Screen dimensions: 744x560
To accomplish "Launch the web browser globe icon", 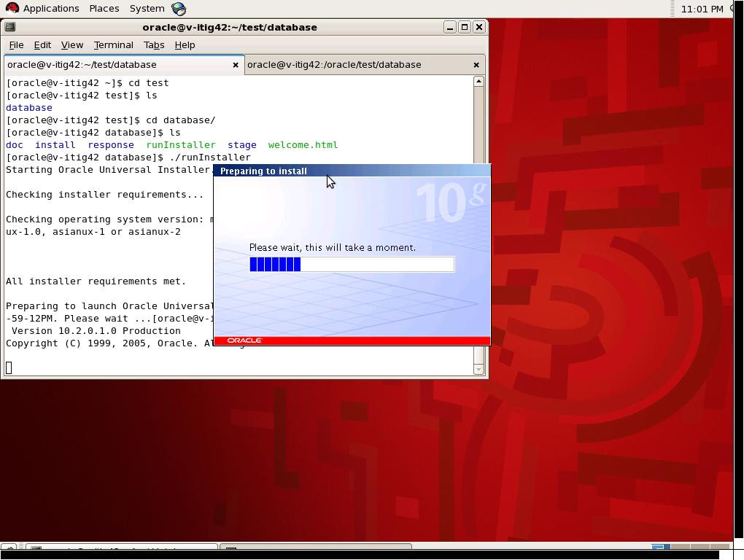I will (179, 9).
